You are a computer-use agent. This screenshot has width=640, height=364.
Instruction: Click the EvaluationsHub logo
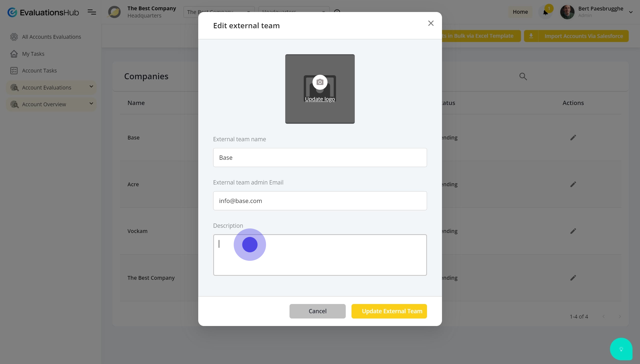coord(43,12)
